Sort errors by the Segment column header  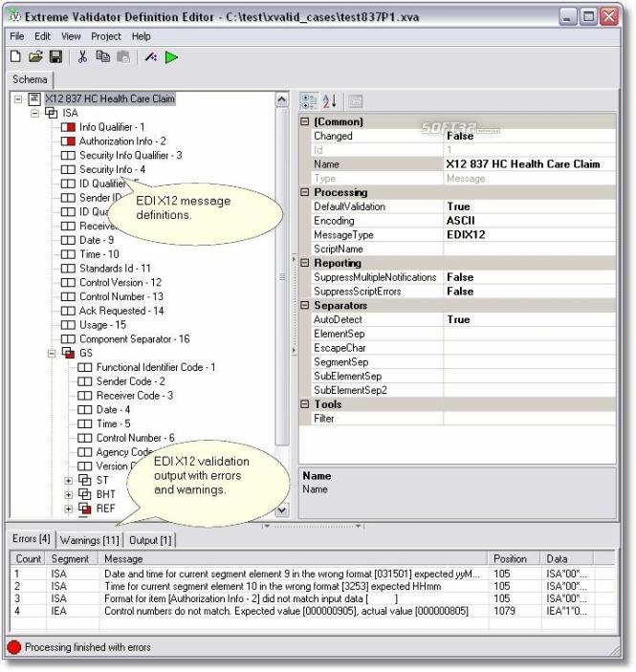click(72, 559)
